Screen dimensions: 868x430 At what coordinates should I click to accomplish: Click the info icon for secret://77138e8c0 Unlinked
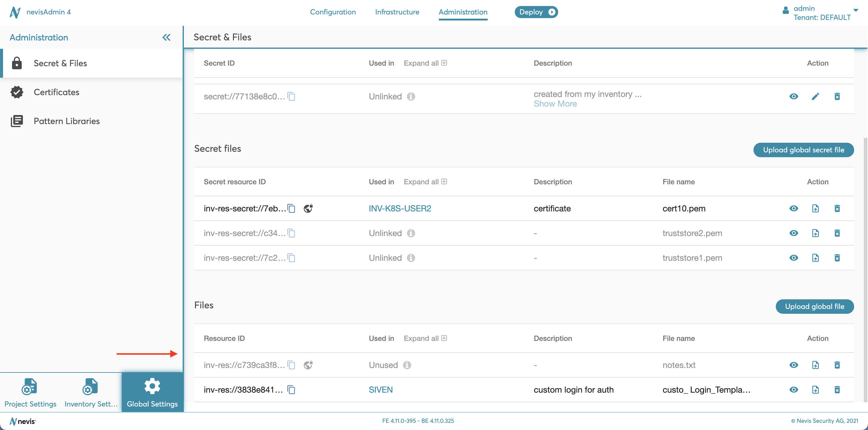tap(411, 97)
